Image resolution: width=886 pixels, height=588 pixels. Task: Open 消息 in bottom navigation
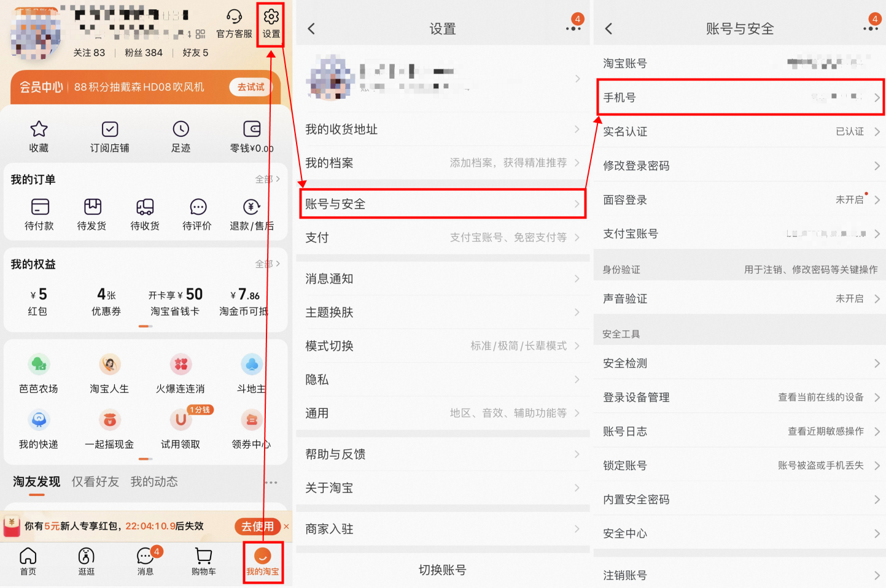[146, 561]
